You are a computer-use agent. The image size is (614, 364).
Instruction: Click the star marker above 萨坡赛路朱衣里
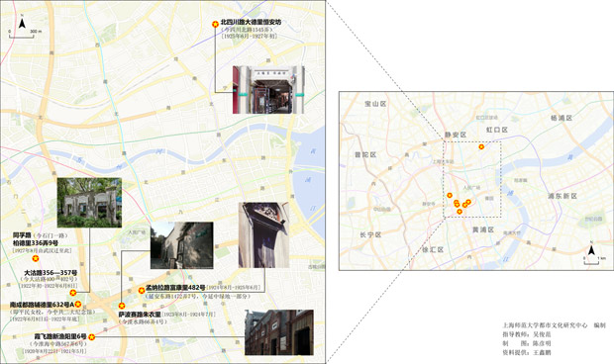pyautogui.click(x=122, y=306)
